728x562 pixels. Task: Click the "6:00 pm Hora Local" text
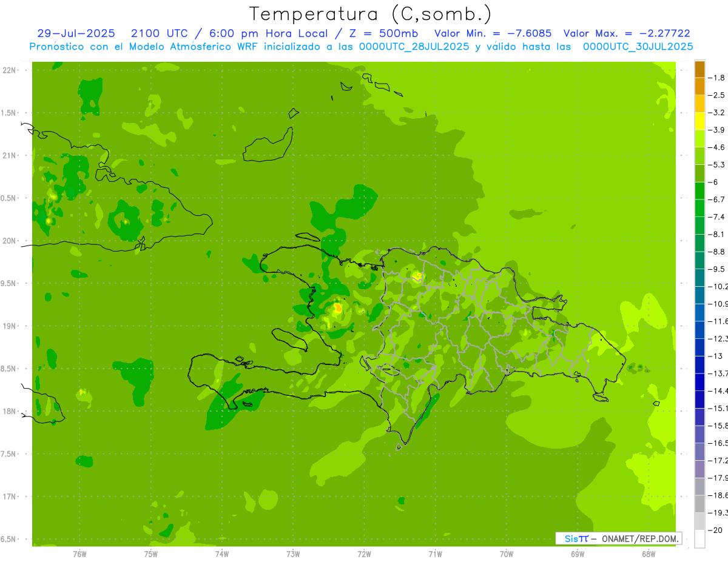click(x=269, y=33)
